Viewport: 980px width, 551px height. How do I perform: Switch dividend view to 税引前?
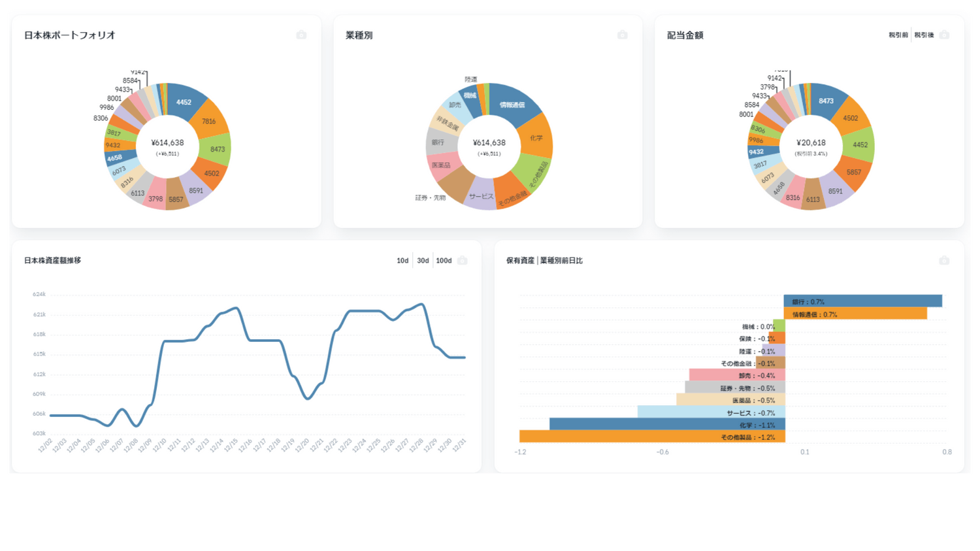coord(898,35)
